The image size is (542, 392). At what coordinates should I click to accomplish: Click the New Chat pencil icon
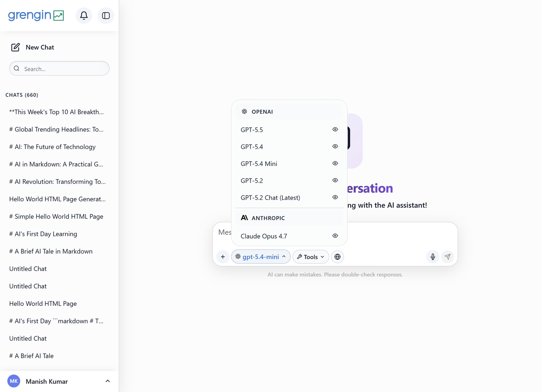16,47
